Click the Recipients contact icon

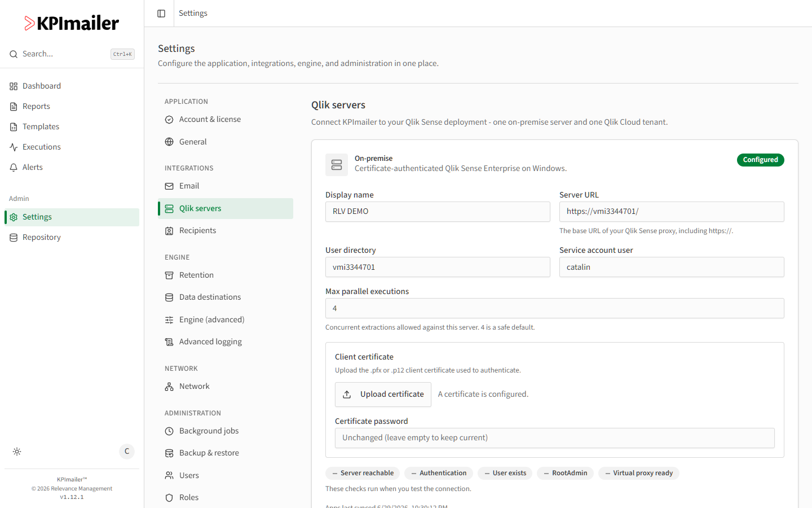(169, 231)
